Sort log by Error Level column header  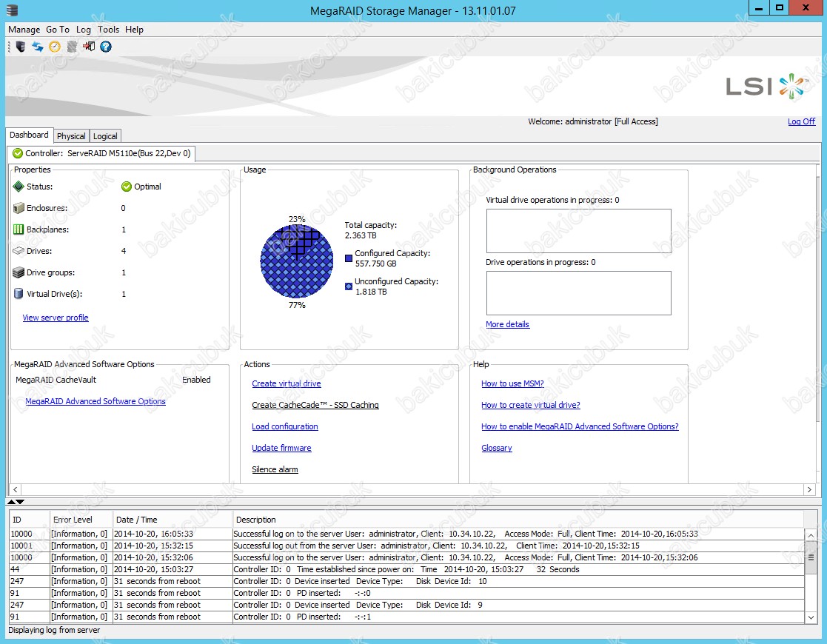coord(81,520)
